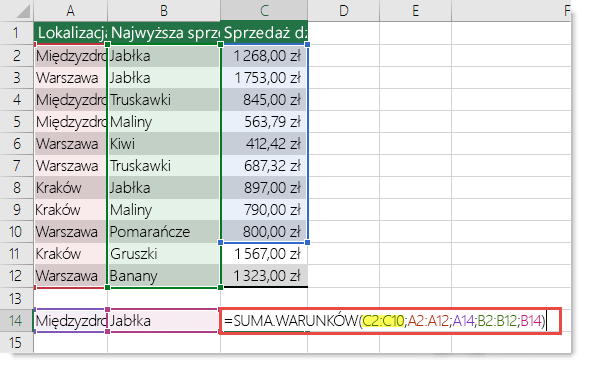
Task: Click the 1 268,00 zł cell
Action: coord(264,56)
